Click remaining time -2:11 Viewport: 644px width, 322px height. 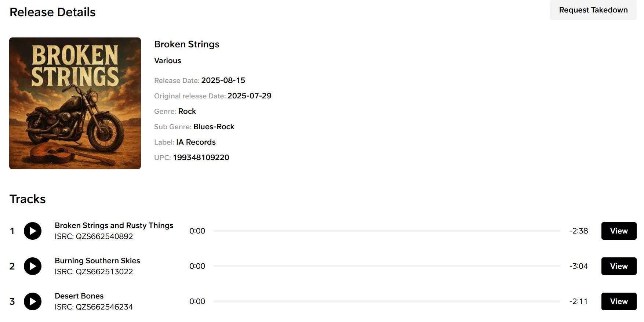click(x=579, y=301)
